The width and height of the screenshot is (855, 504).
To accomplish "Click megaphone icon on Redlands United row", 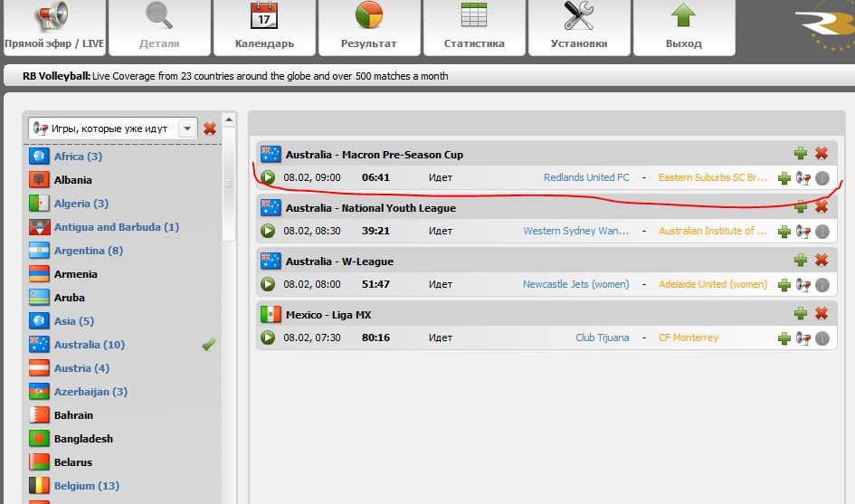I will pos(803,178).
